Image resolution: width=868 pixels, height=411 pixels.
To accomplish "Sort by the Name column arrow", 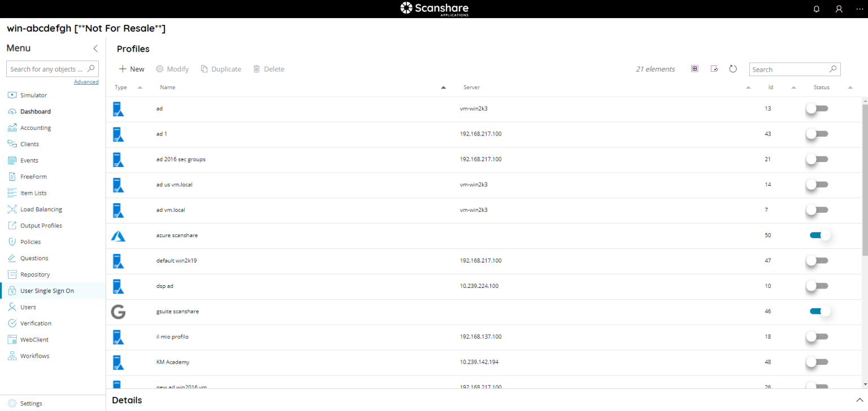I will tap(444, 88).
